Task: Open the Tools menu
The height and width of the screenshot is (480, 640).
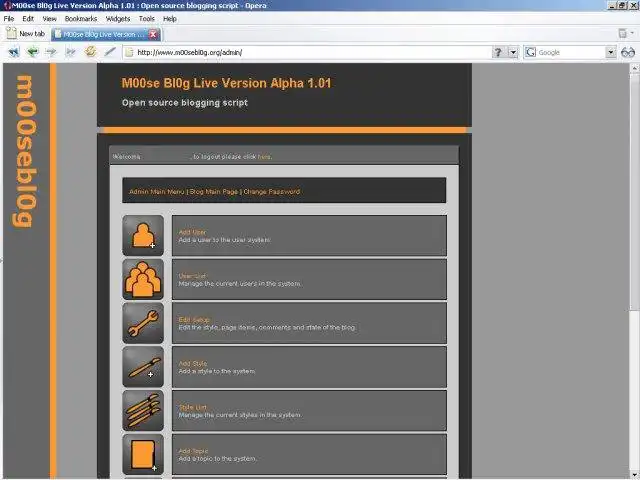Action: pyautogui.click(x=147, y=19)
